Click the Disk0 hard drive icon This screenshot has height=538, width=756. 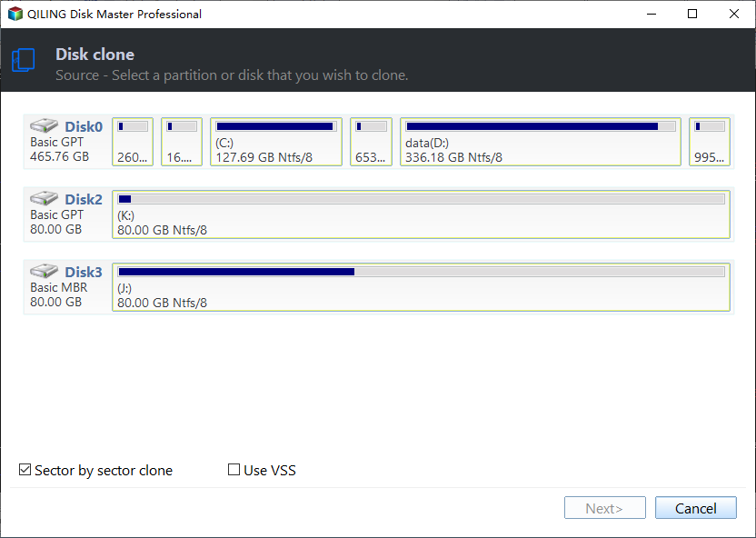click(x=44, y=125)
